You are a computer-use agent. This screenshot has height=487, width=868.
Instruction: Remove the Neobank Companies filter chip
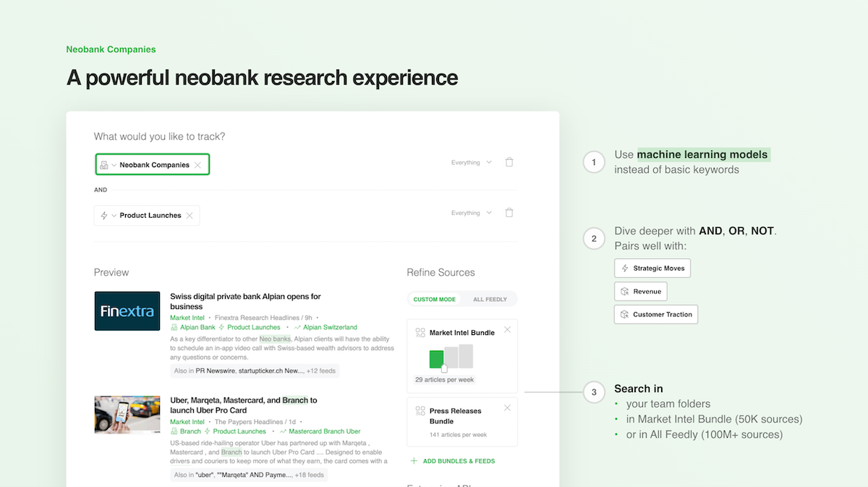tap(198, 165)
